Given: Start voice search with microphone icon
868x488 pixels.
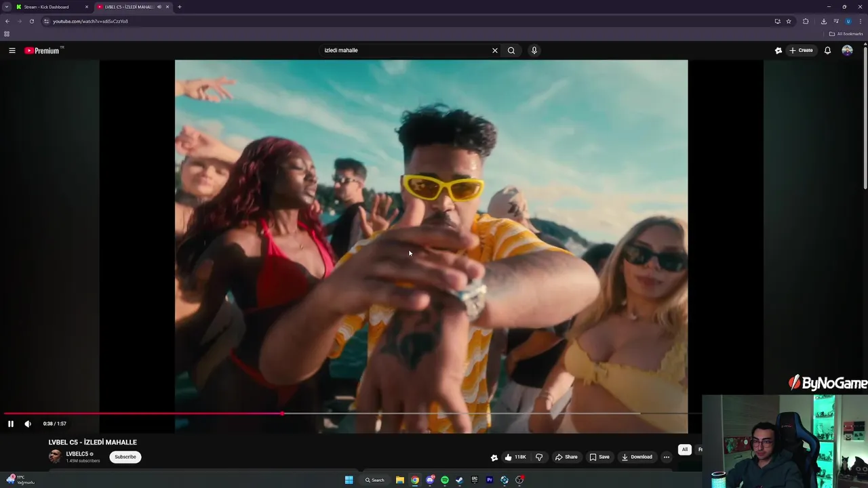Looking at the screenshot, I should 534,50.
